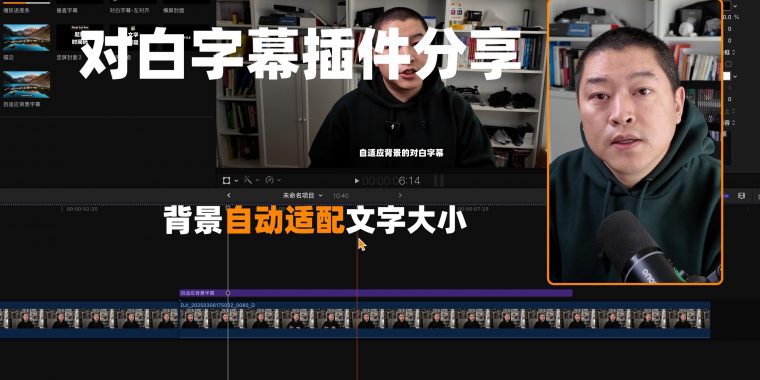This screenshot has height=380, width=760.
Task: Open the white color swatch dropdown arrow
Action: point(735,76)
